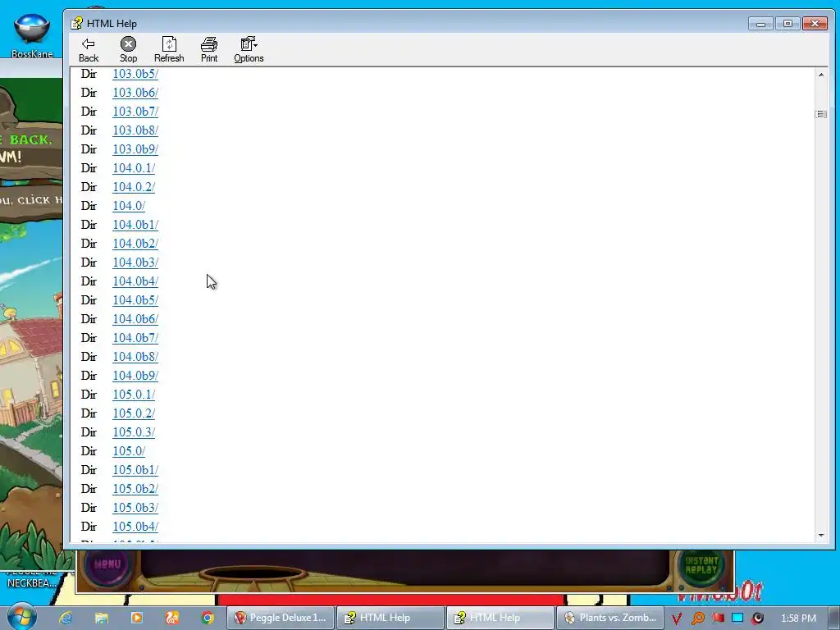Open the BossKane desktop icon
The height and width of the screenshot is (630, 840).
[x=32, y=35]
